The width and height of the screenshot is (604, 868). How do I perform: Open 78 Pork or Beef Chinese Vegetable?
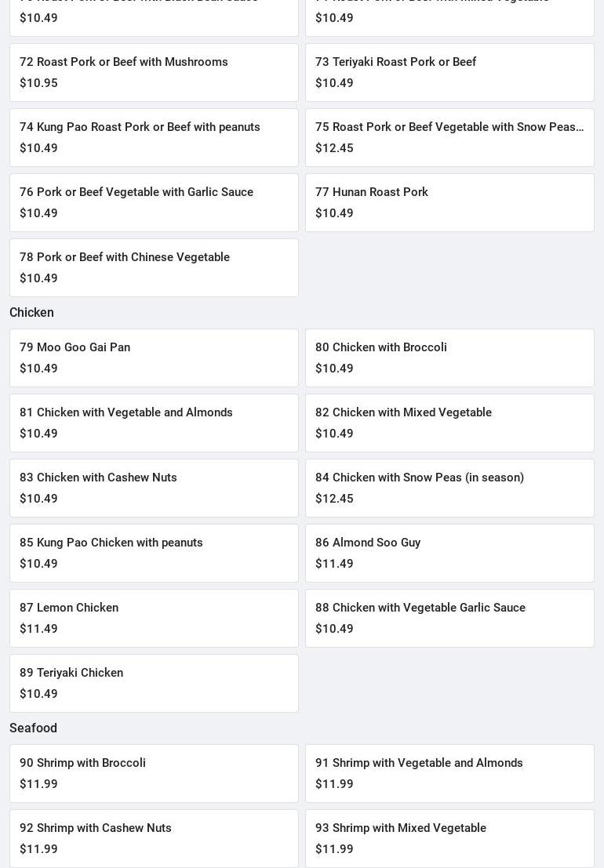154,267
